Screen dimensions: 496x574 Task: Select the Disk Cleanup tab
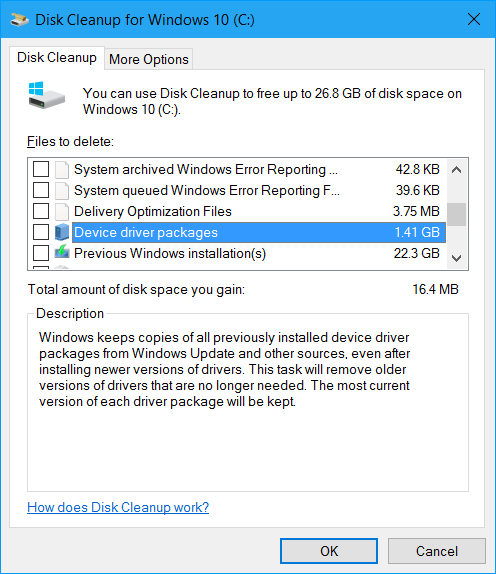pos(57,57)
